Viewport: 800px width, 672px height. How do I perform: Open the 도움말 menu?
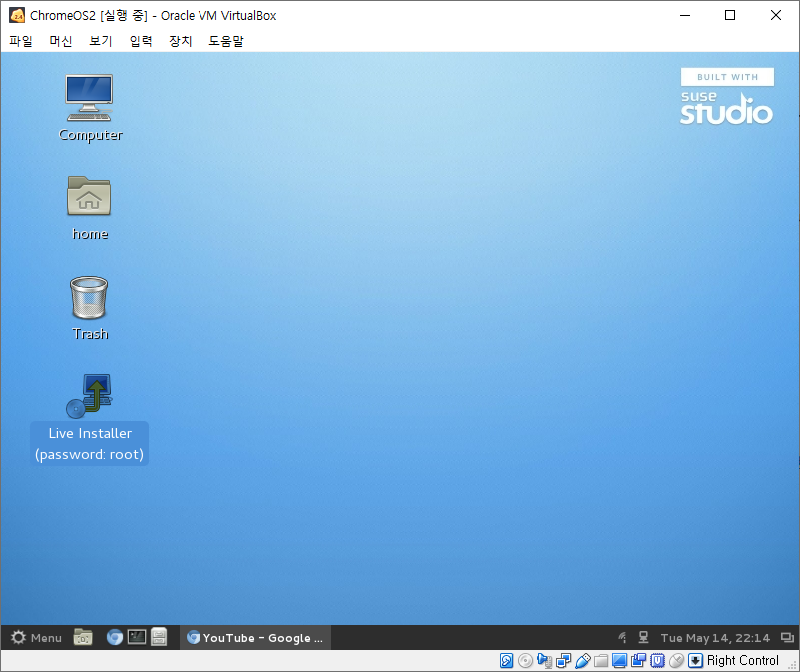tap(226, 41)
